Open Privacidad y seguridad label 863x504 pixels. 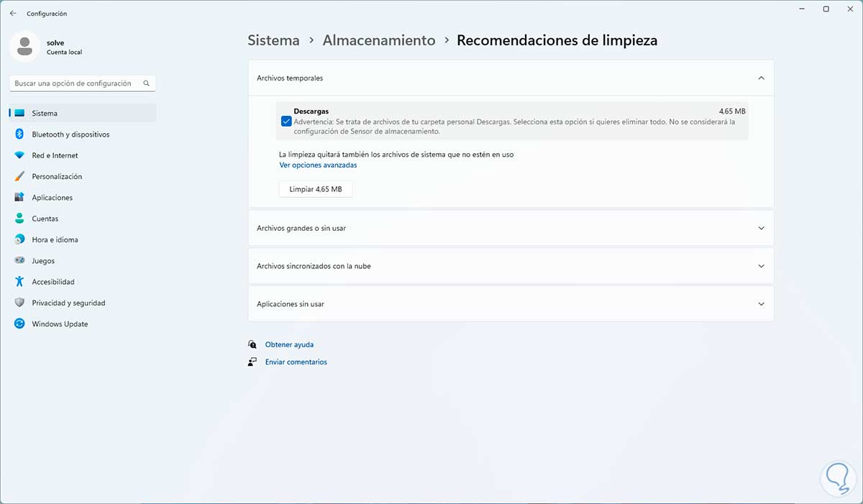tap(68, 303)
